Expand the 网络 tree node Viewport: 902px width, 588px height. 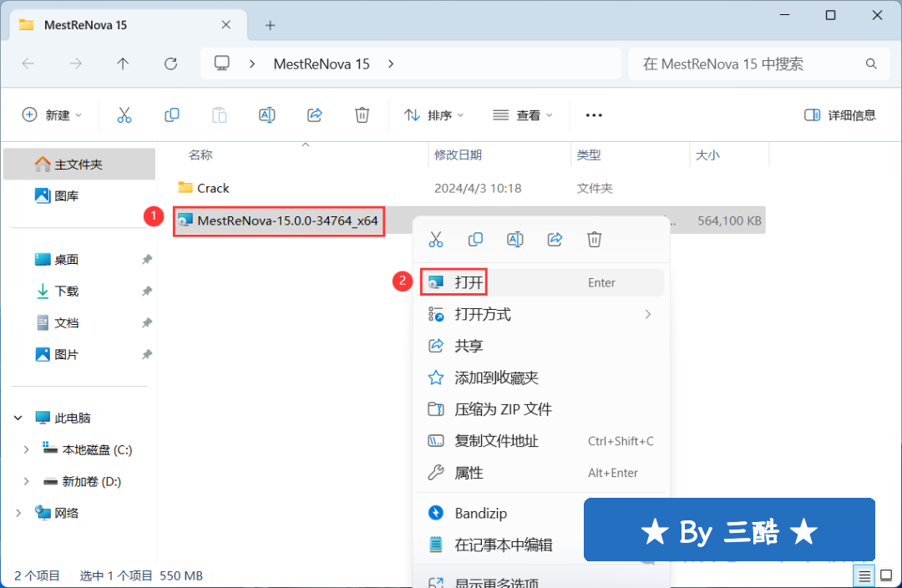pyautogui.click(x=18, y=513)
